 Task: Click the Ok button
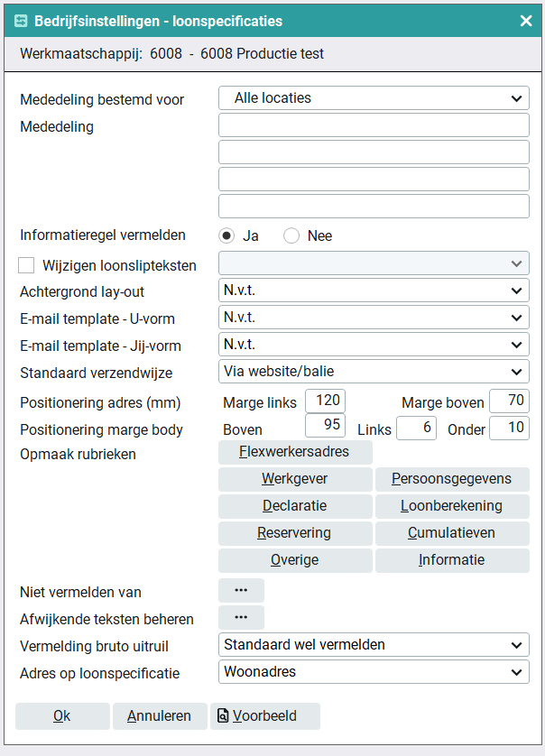tap(62, 716)
